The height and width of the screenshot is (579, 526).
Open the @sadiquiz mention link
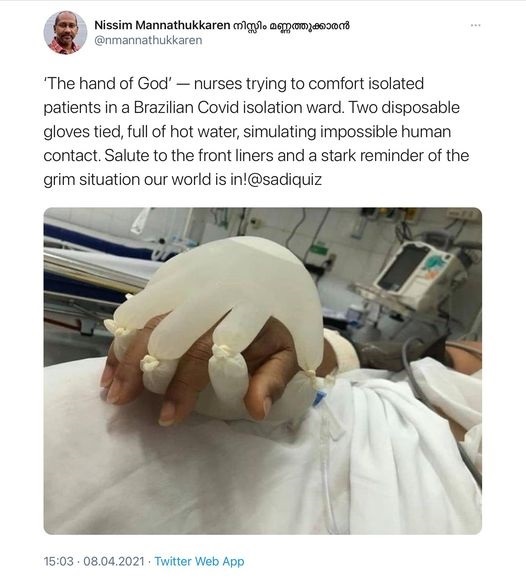coord(283,179)
